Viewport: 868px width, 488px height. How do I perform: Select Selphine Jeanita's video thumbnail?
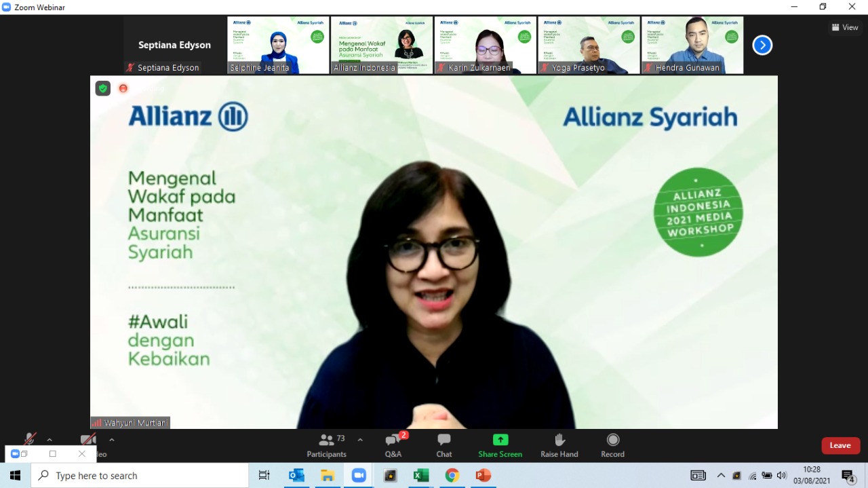pos(278,45)
